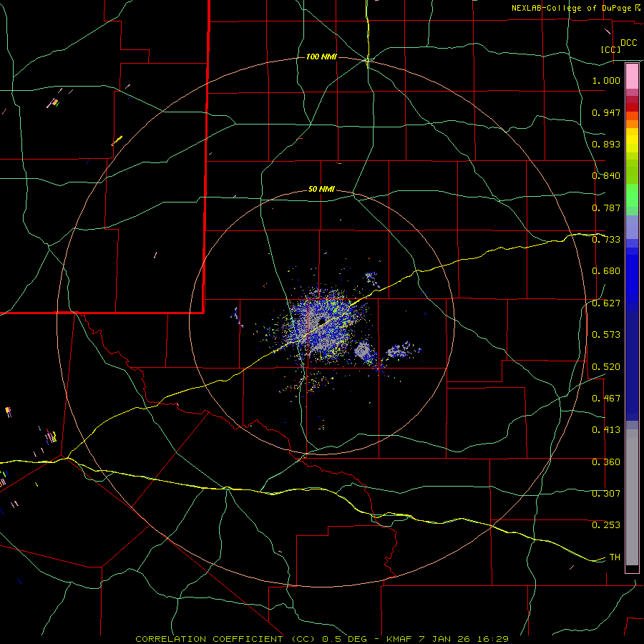Select the 0.467 legend value
The width and height of the screenshot is (644, 644).
(606, 399)
